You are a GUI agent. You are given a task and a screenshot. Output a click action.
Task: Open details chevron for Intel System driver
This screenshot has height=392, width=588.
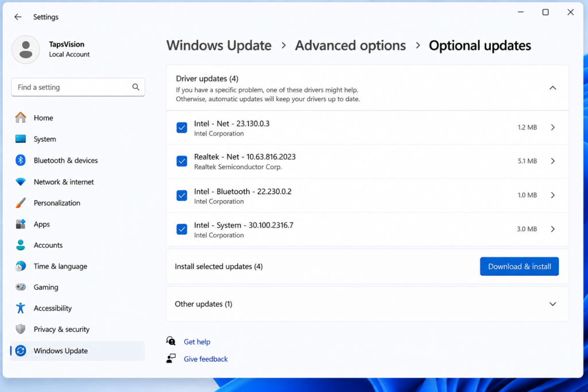[x=553, y=229]
